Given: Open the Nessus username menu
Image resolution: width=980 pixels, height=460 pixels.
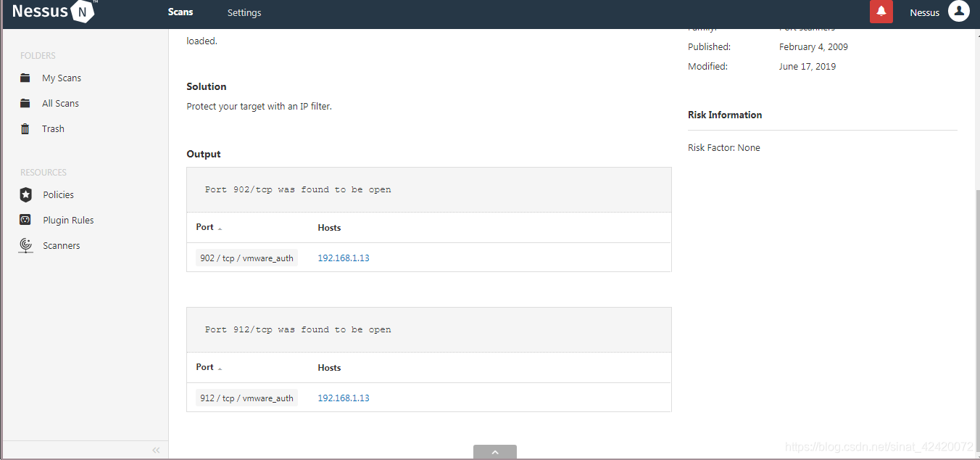Looking at the screenshot, I should tap(924, 12).
